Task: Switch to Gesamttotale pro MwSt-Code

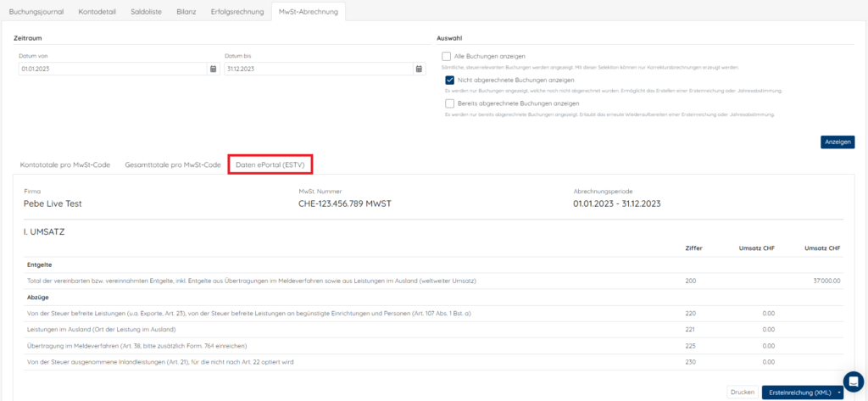Action: (173, 165)
